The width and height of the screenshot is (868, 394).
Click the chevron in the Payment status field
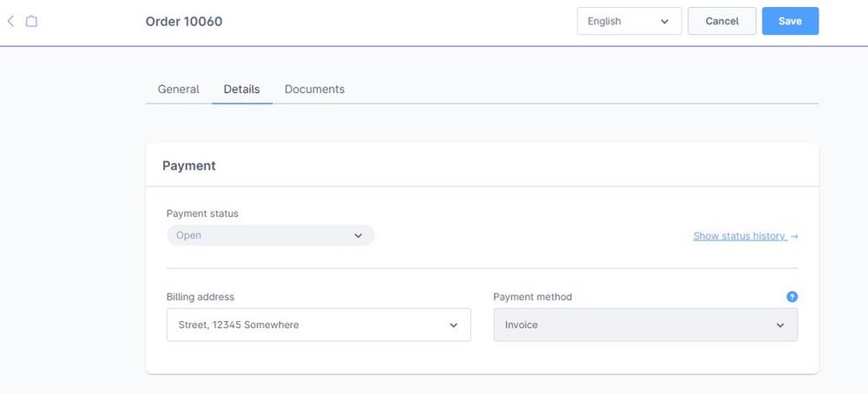[x=358, y=236]
